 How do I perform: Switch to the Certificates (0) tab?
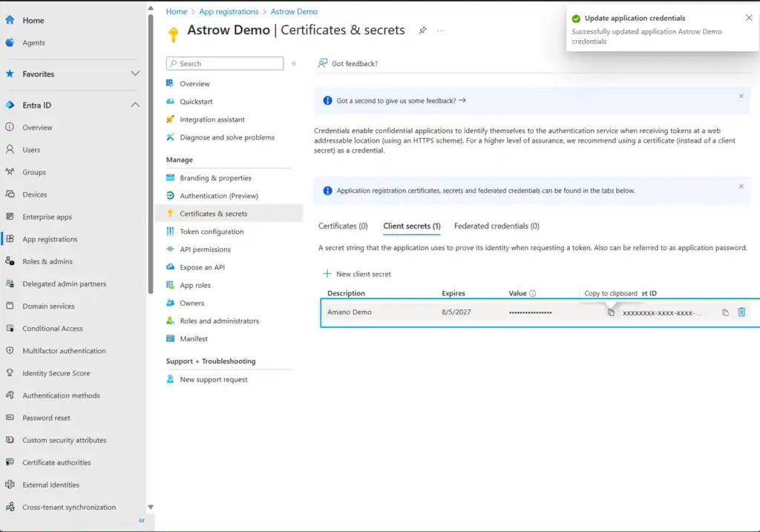343,226
